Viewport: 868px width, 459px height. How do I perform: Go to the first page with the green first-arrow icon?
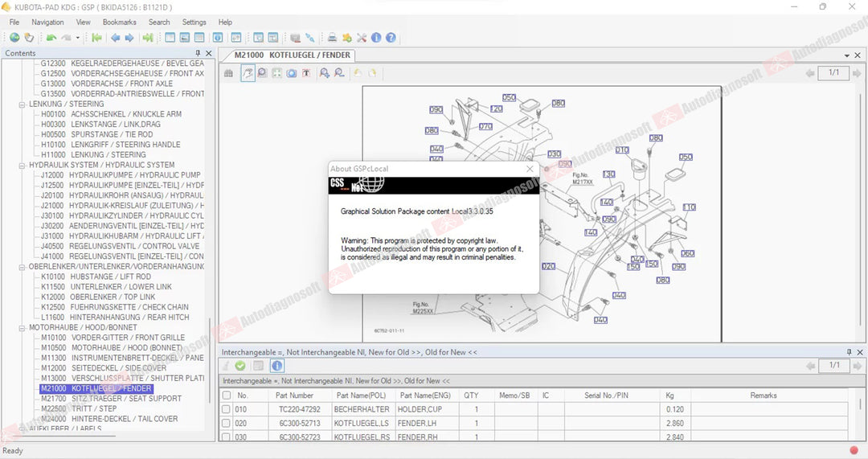point(97,38)
